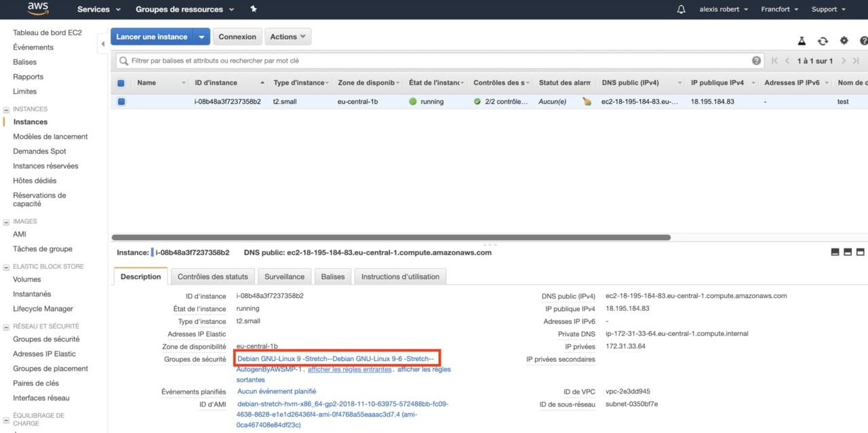
Task: Toggle checkbox for instance i-08b48a3f7237358b2
Action: pos(121,102)
